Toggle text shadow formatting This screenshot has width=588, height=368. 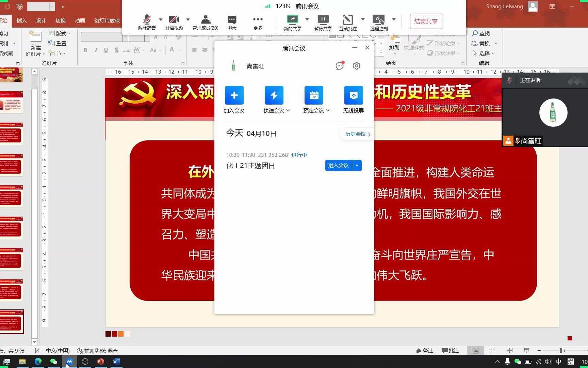116,50
